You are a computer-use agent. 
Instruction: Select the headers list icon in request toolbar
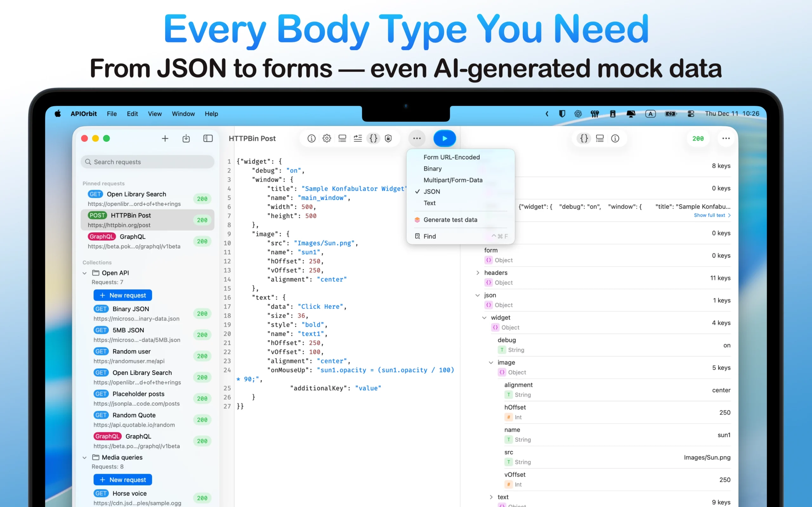(342, 138)
